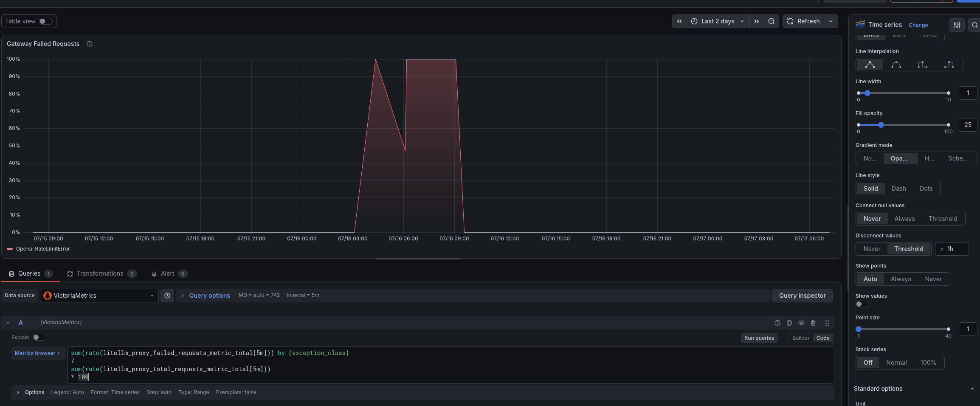Select step-before line interpolation
The width and height of the screenshot is (980, 406).
[923, 65]
